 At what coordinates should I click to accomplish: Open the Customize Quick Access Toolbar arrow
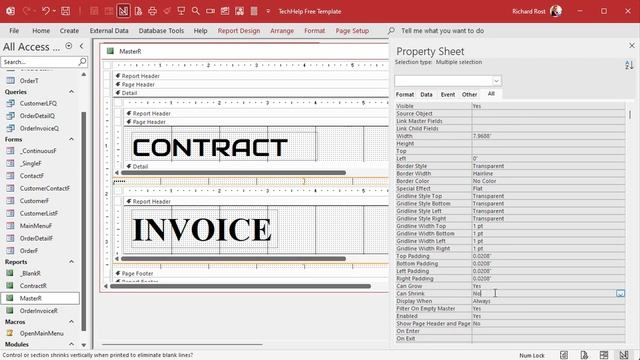tap(268, 11)
